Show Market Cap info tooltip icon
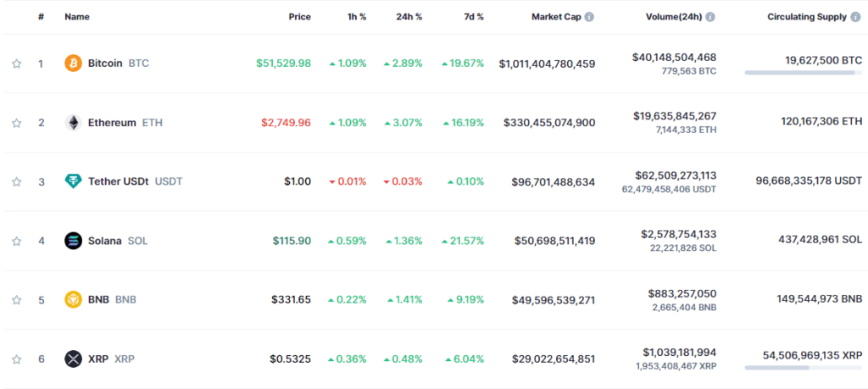 tap(589, 17)
